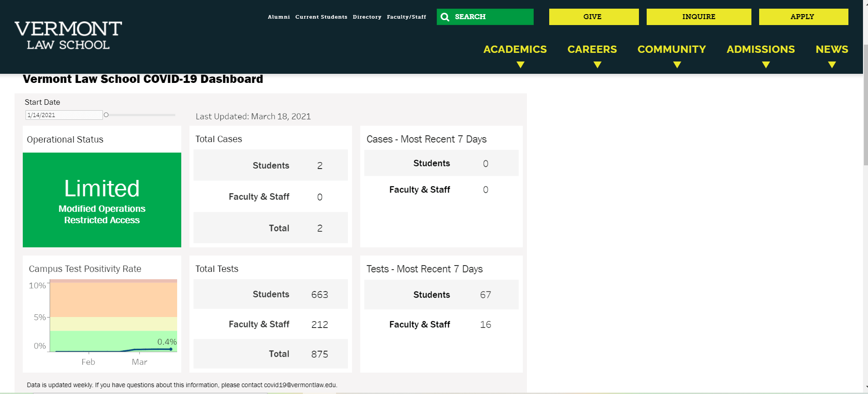
Task: Expand the Admissions dropdown arrow
Action: 766,65
